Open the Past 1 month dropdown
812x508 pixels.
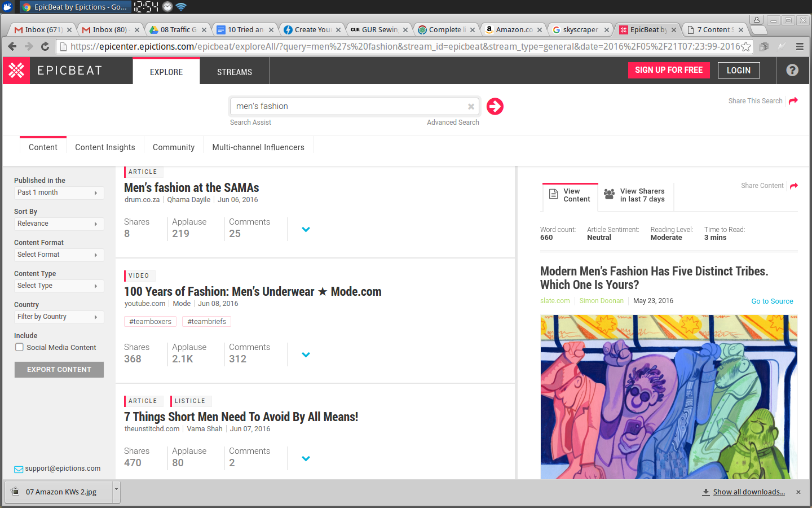[x=59, y=192]
